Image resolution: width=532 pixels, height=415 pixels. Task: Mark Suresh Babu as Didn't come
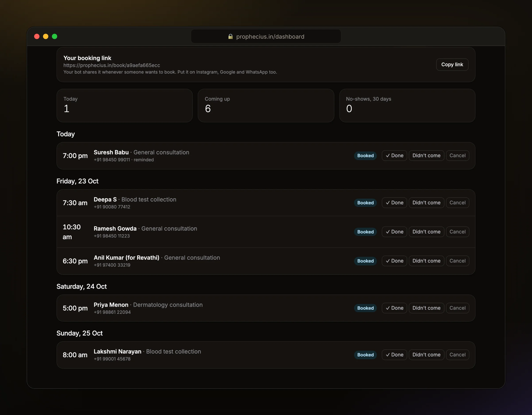pos(426,156)
